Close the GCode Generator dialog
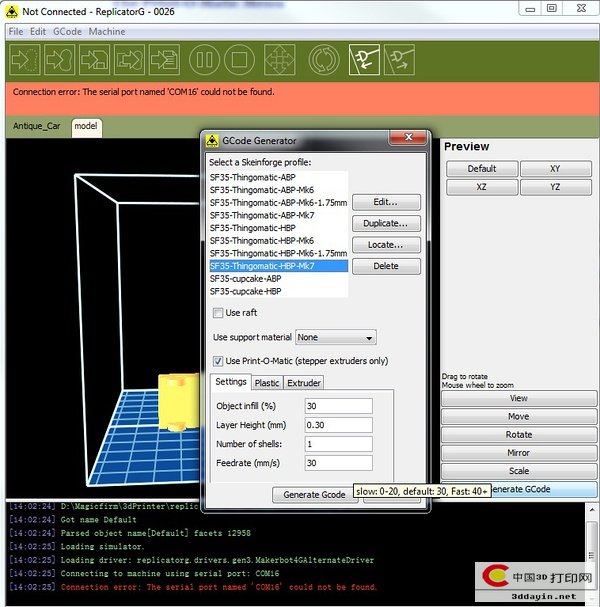This screenshot has height=607, width=600. click(x=408, y=137)
